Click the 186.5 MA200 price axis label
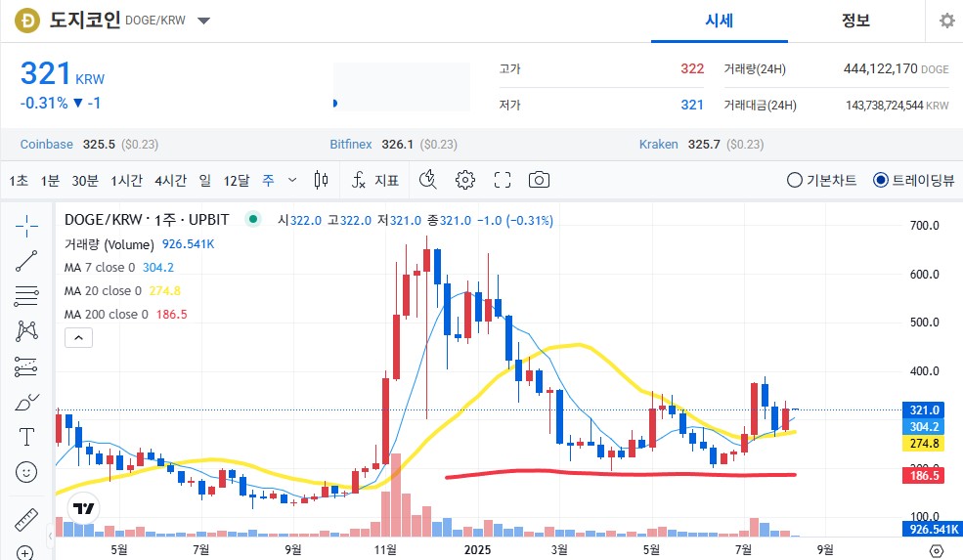The width and height of the screenshot is (963, 560). coord(924,475)
